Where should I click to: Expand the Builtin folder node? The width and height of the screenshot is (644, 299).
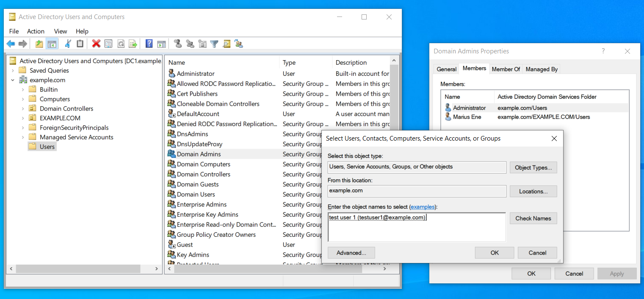tap(22, 89)
